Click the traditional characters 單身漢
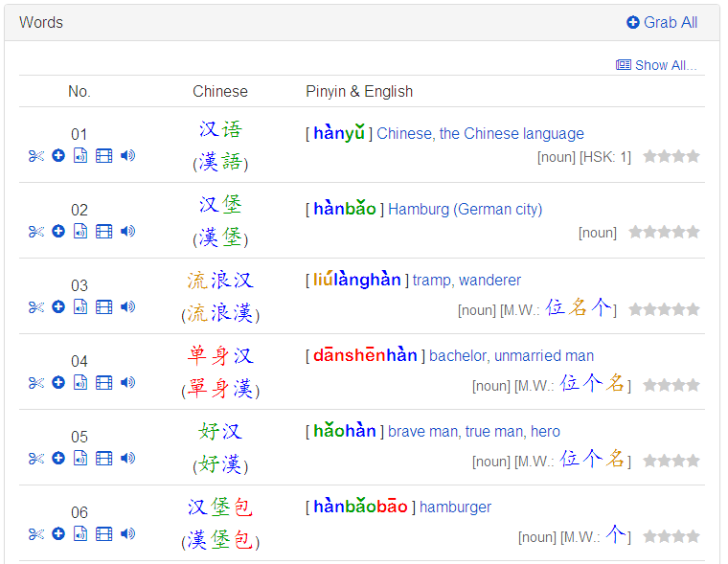The image size is (728, 564). (220, 390)
